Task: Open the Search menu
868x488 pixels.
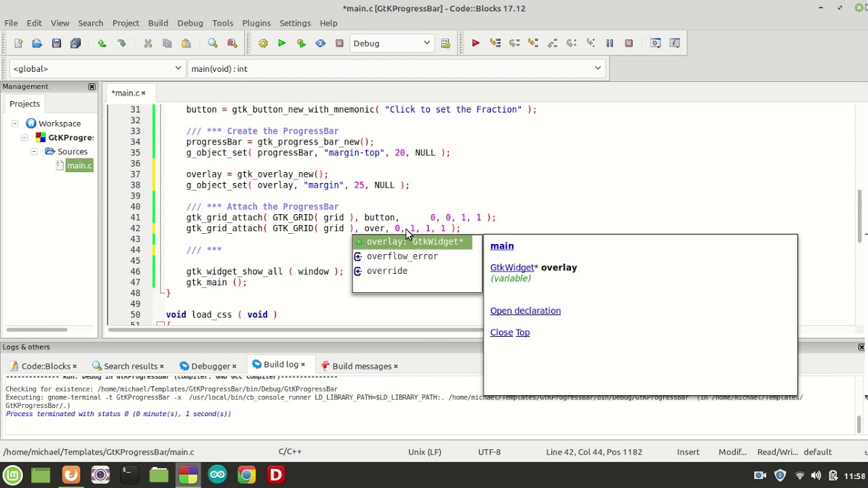Action: coord(90,23)
